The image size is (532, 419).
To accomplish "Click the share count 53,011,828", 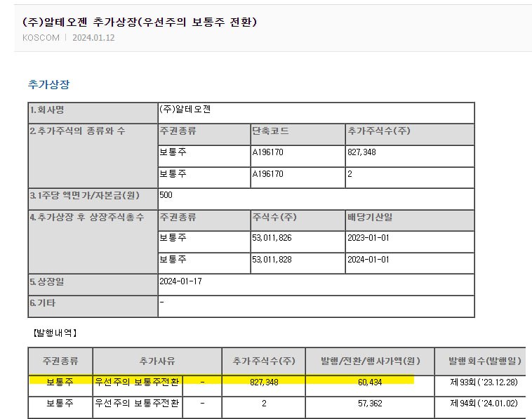I will click(272, 260).
